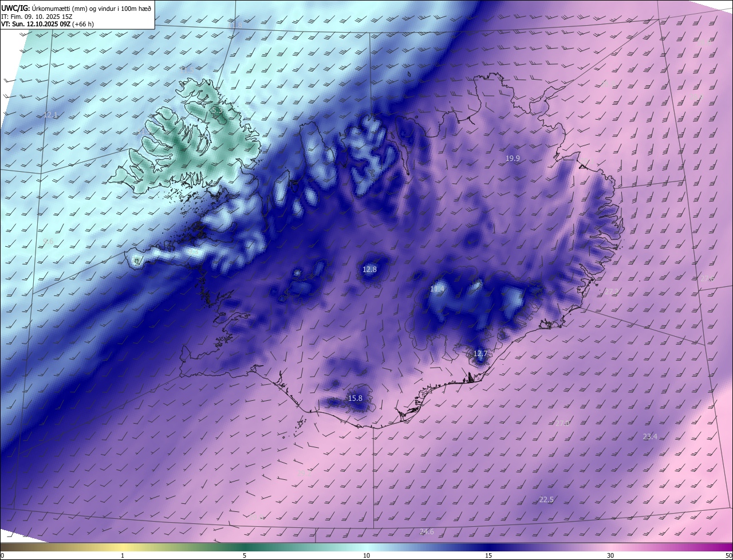Image resolution: width=733 pixels, height=560 pixels.
Task: Click the 19.9 precipitation value label
Action: (x=513, y=158)
